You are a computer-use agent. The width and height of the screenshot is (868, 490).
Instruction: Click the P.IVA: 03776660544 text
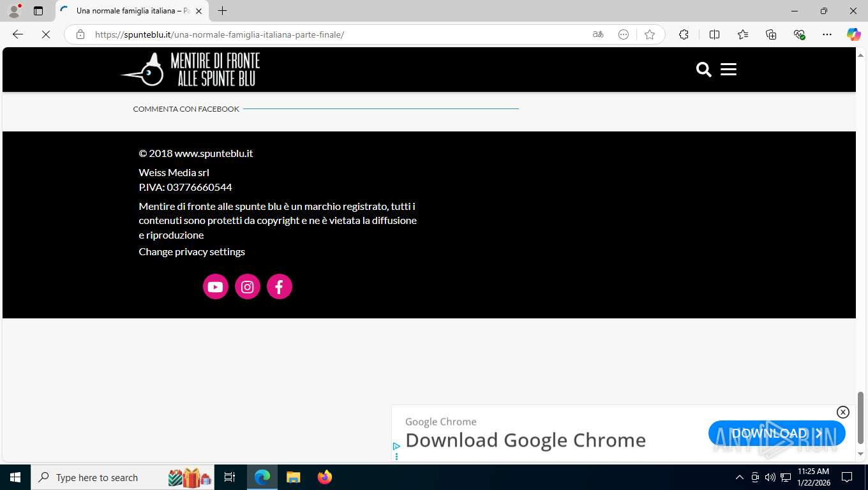(185, 187)
